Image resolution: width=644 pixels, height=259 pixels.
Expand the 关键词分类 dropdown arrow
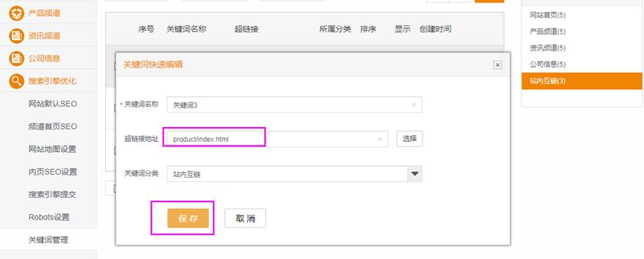tap(415, 174)
